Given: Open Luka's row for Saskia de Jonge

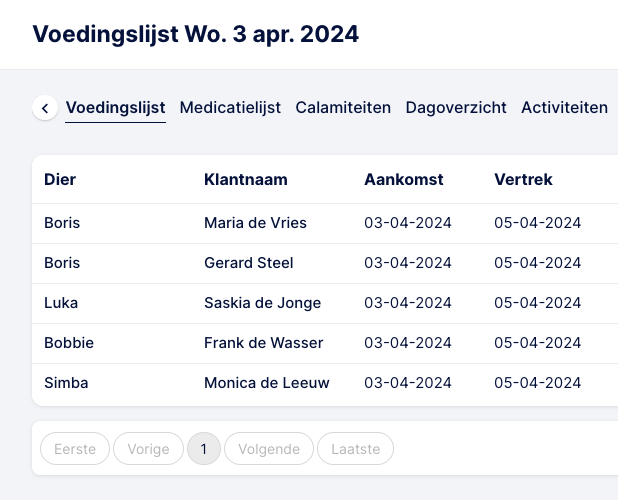Looking at the screenshot, I should 325,303.
